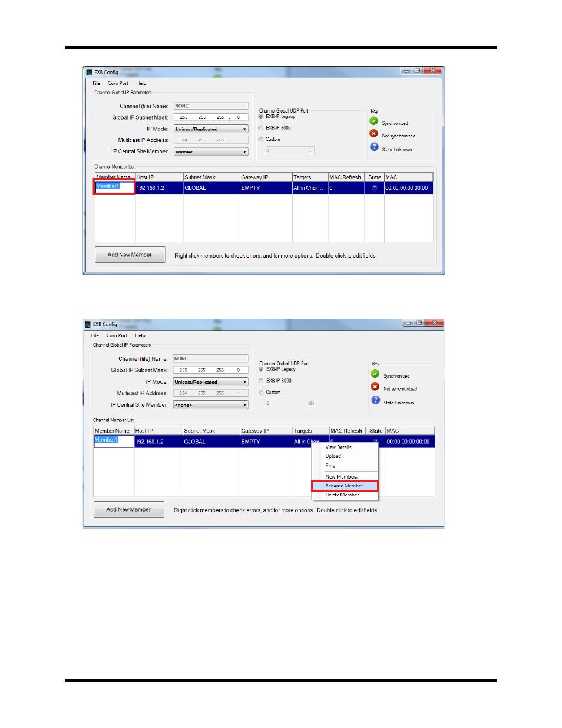
Task: Select Custom port radio in upper window
Action: 261,140
